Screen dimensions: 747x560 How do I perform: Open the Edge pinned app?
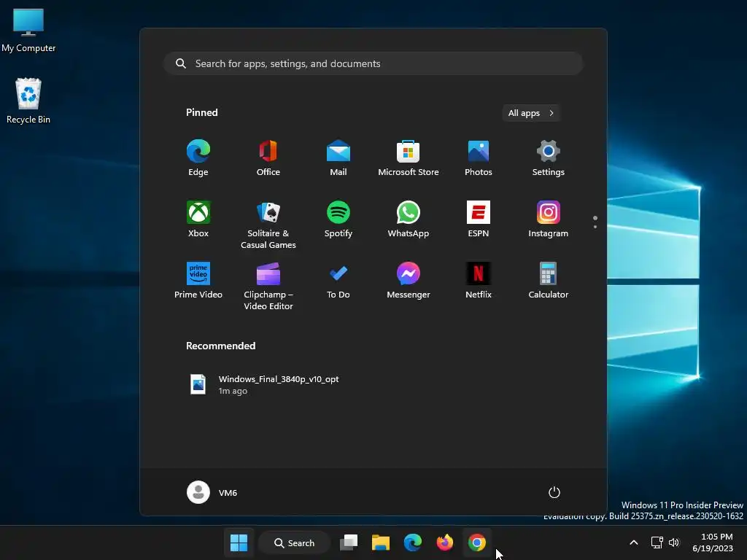click(198, 158)
